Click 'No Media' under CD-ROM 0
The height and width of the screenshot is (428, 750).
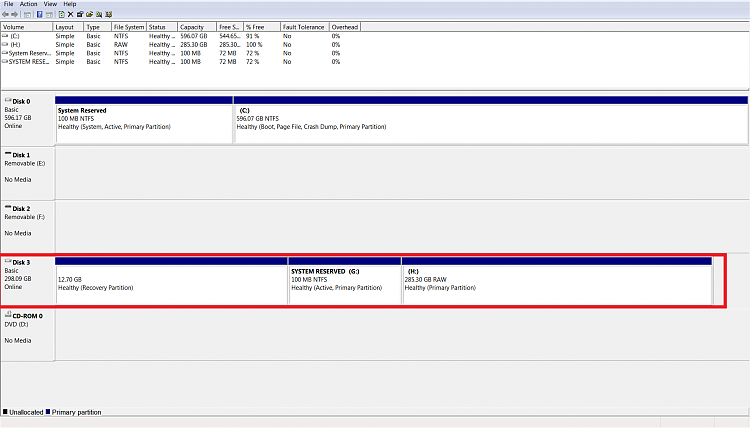[18, 340]
